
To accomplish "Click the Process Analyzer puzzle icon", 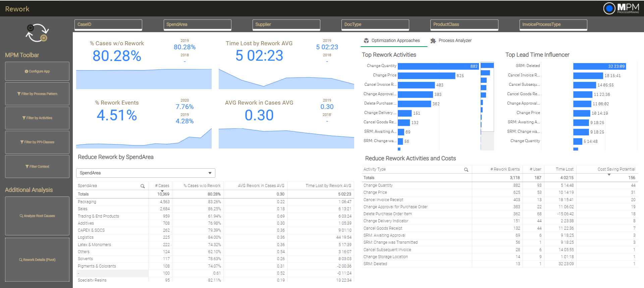I will pos(433,41).
